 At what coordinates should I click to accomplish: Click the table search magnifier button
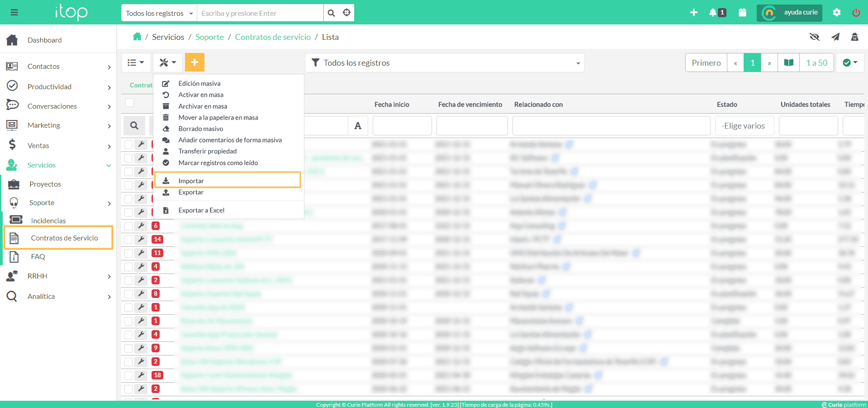pos(134,125)
